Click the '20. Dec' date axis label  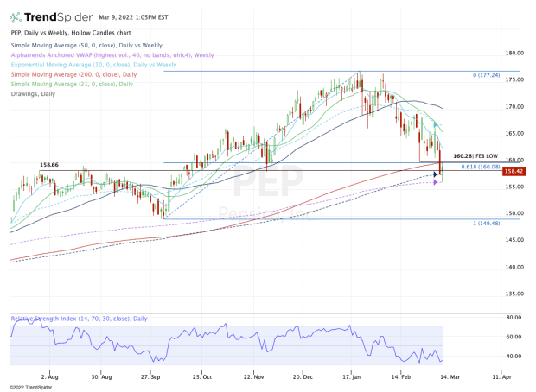click(x=303, y=377)
